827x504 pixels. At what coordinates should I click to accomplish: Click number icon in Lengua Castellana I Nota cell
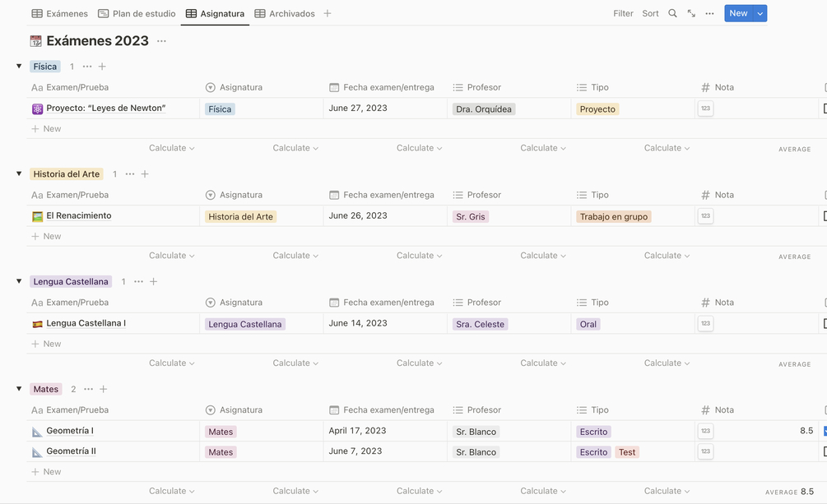[x=706, y=324]
